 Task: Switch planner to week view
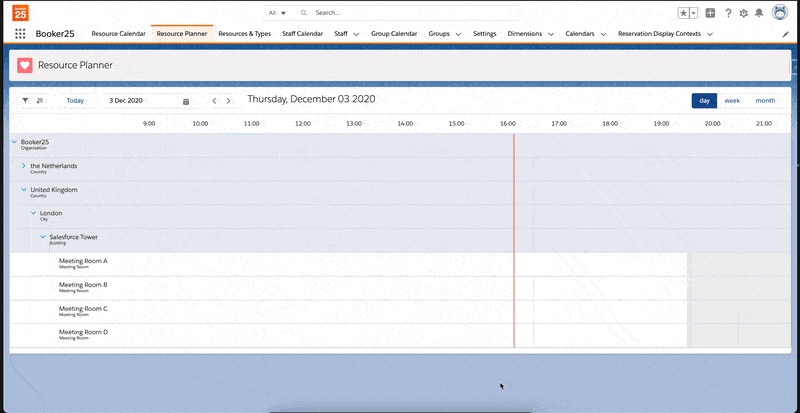[732, 100]
